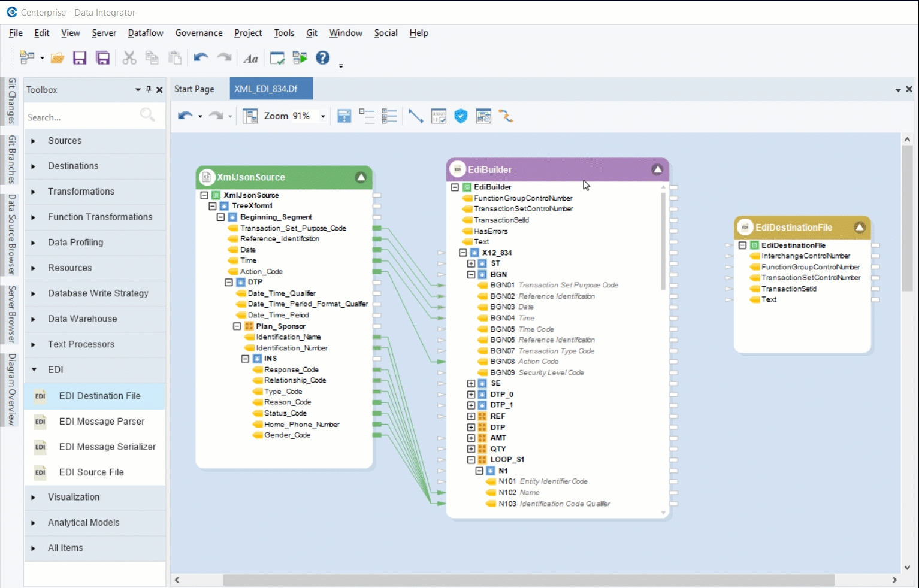Click the Aa font icon
Viewport: 919px width, 588px height.
click(x=251, y=59)
